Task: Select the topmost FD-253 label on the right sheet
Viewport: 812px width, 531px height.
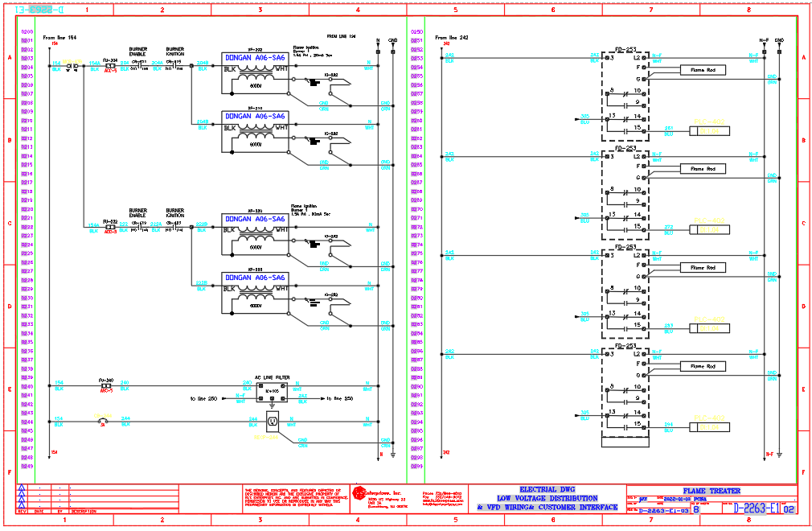Action: point(625,50)
